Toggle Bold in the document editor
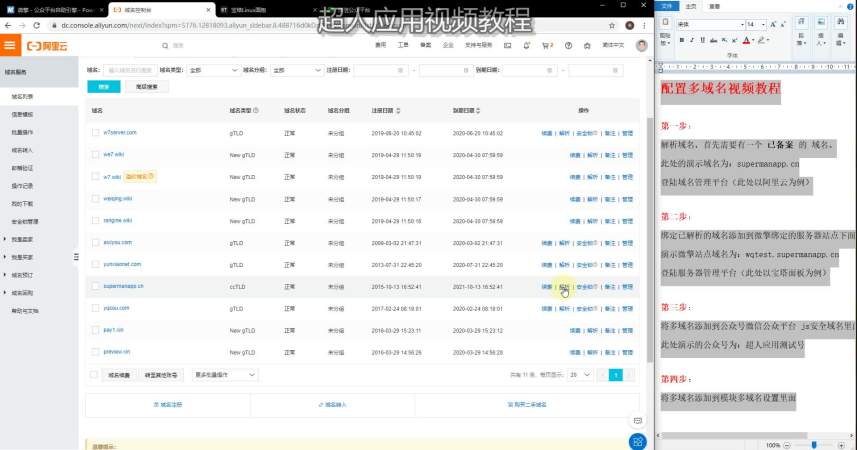 [x=682, y=40]
